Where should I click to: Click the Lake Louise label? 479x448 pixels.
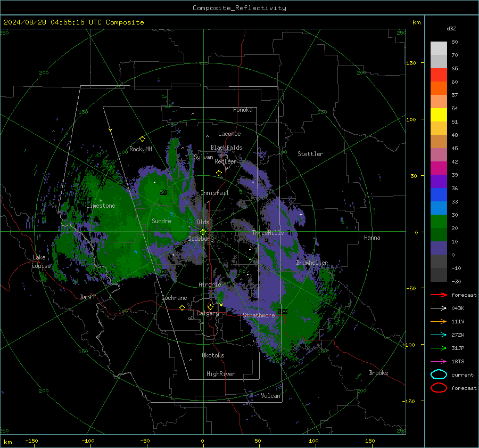[x=41, y=262]
